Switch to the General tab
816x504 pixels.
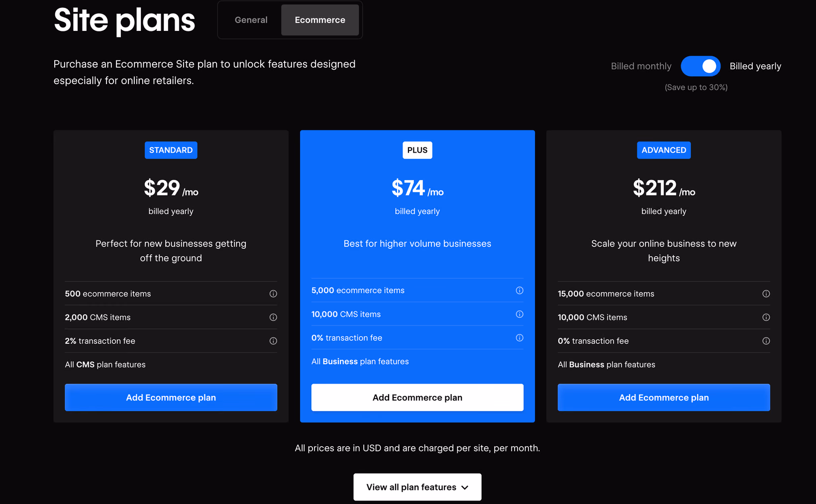pos(251,20)
